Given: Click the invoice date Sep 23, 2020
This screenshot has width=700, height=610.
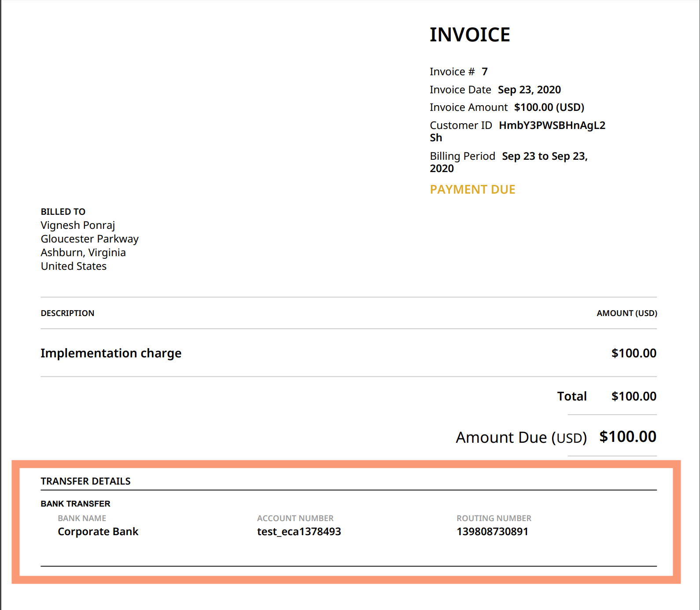Looking at the screenshot, I should 529,90.
